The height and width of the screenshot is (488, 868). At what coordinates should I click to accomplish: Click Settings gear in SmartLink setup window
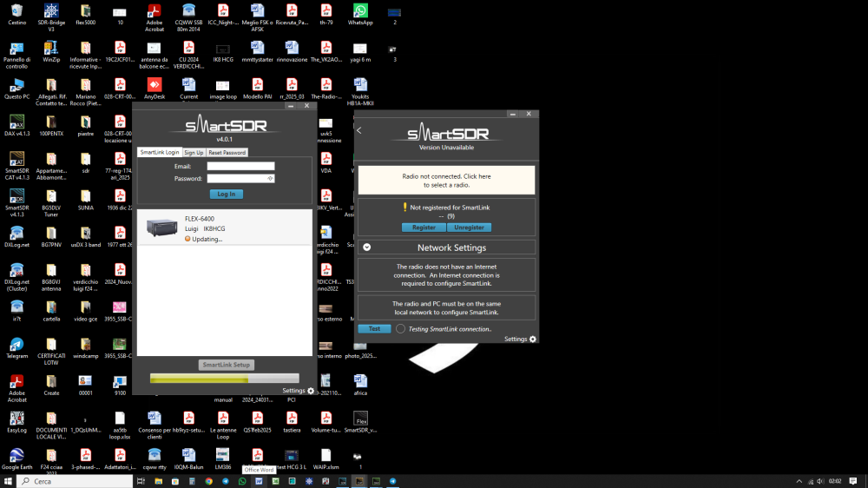click(x=533, y=339)
